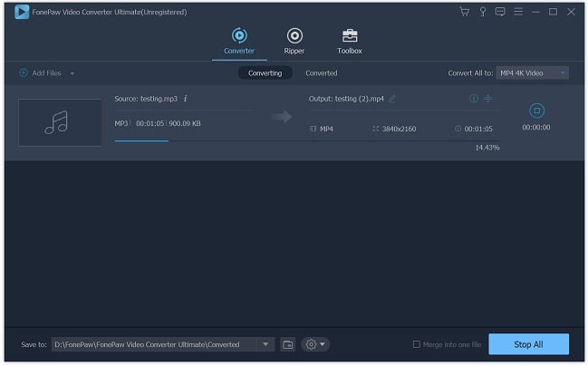Click the conversion progress bar

(x=307, y=141)
